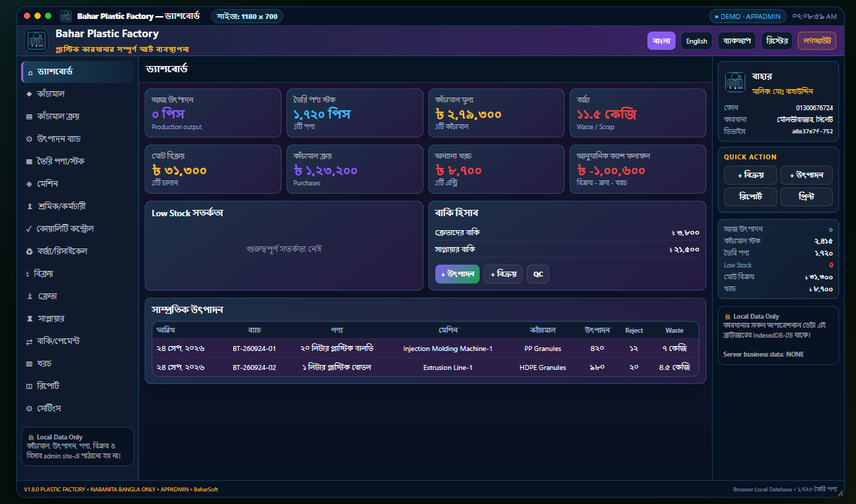Click the আজ উৎপাদন summary card
856x504 pixels.
(x=213, y=113)
